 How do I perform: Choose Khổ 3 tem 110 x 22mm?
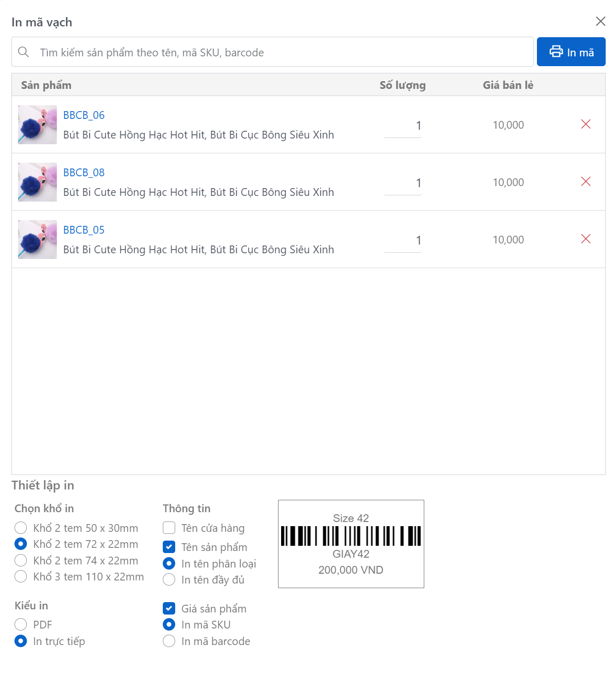pyautogui.click(x=21, y=576)
